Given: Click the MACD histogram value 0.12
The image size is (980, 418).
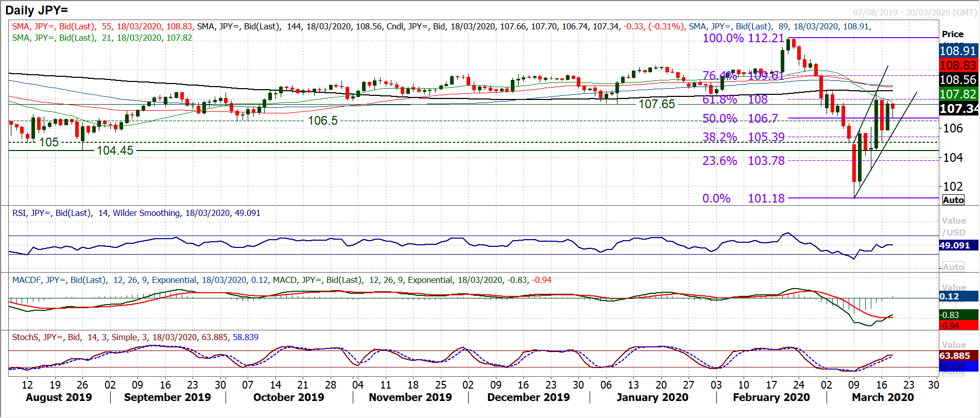Looking at the screenshot, I should (x=958, y=296).
